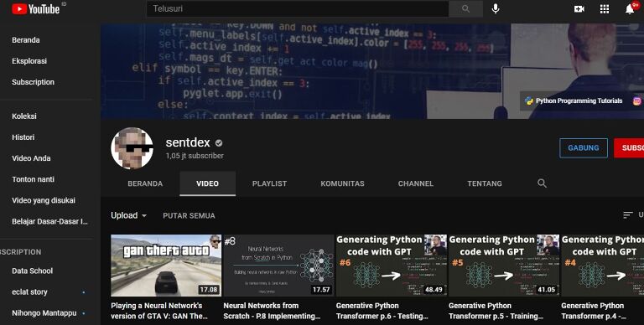Open Tonton nanti in the sidebar

pyautogui.click(x=33, y=179)
